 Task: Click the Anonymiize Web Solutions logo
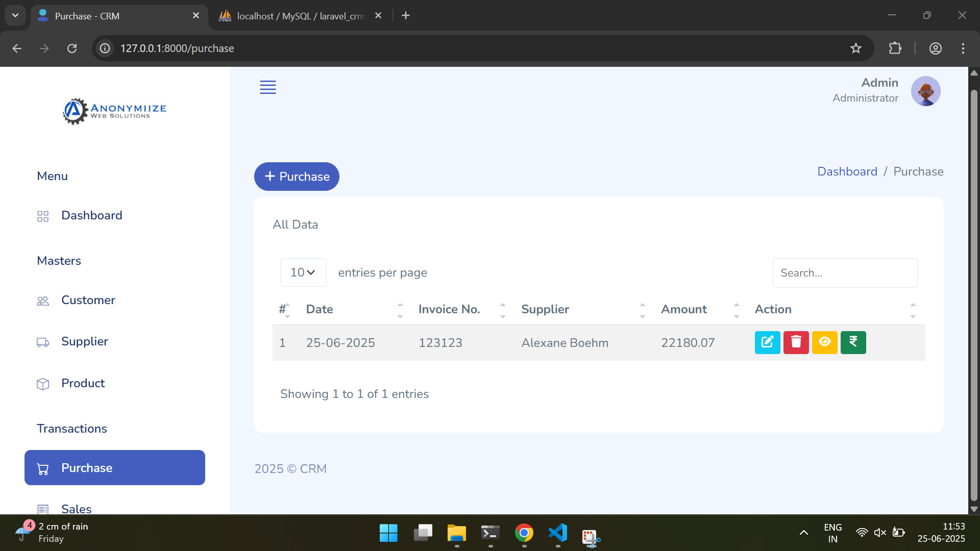point(114,111)
